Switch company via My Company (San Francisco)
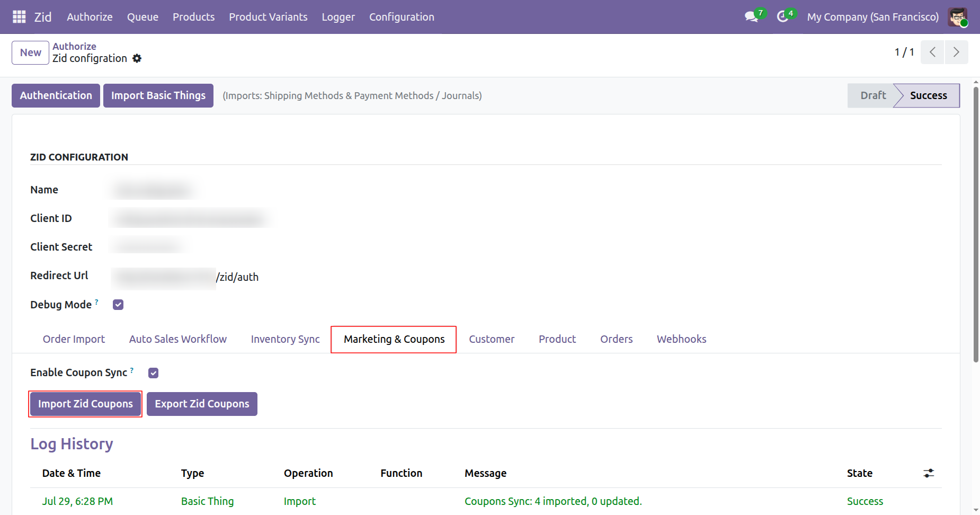Viewport: 980px width, 515px height. coord(872,17)
